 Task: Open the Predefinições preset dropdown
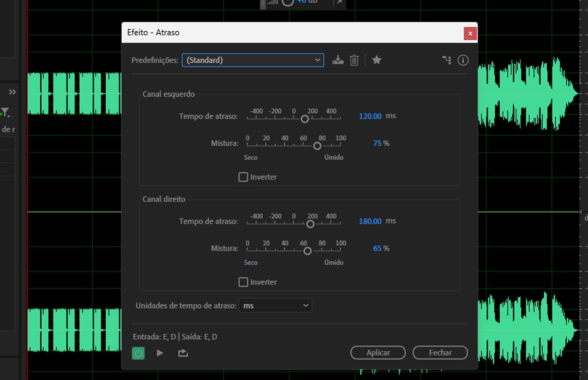(x=252, y=60)
